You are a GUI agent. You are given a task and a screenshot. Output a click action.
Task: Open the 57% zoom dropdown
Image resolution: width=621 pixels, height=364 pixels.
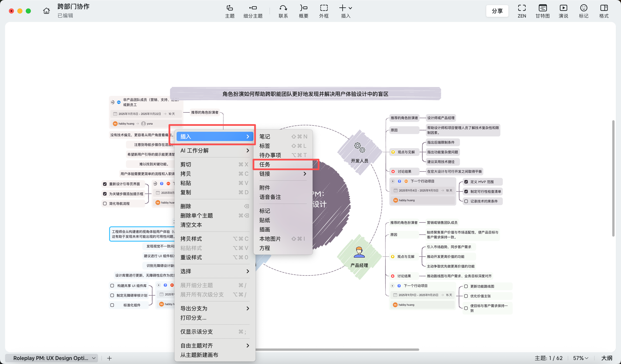(x=581, y=358)
